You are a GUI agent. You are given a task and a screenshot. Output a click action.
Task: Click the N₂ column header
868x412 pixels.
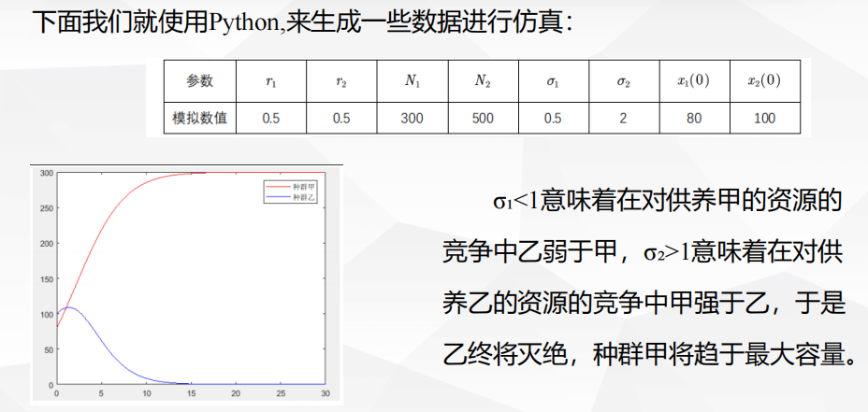coord(484,81)
